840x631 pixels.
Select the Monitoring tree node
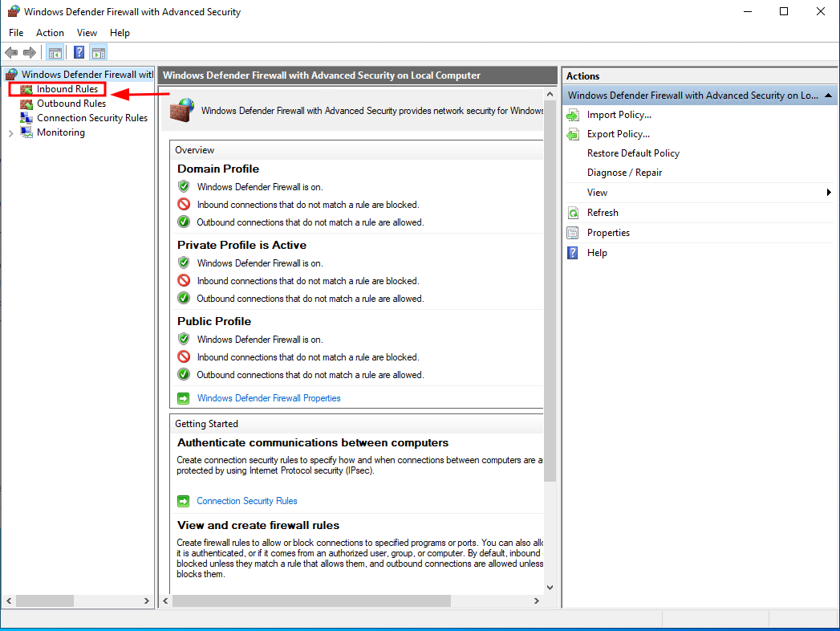tap(60, 132)
